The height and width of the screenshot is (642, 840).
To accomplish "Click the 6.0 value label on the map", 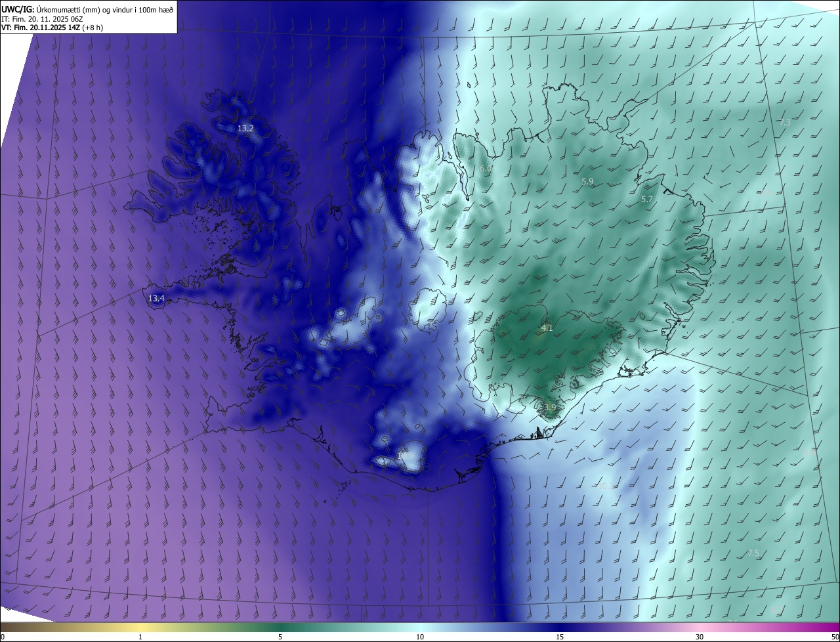I will click(x=486, y=169).
